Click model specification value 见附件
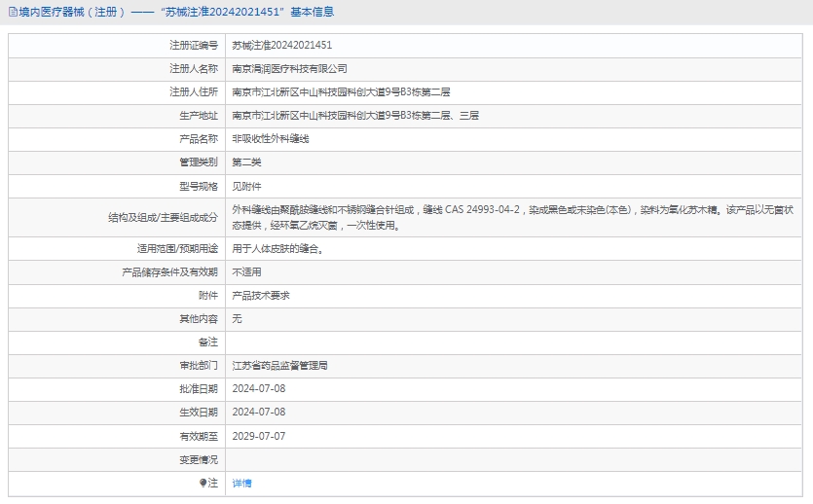This screenshot has width=813, height=504. click(246, 186)
